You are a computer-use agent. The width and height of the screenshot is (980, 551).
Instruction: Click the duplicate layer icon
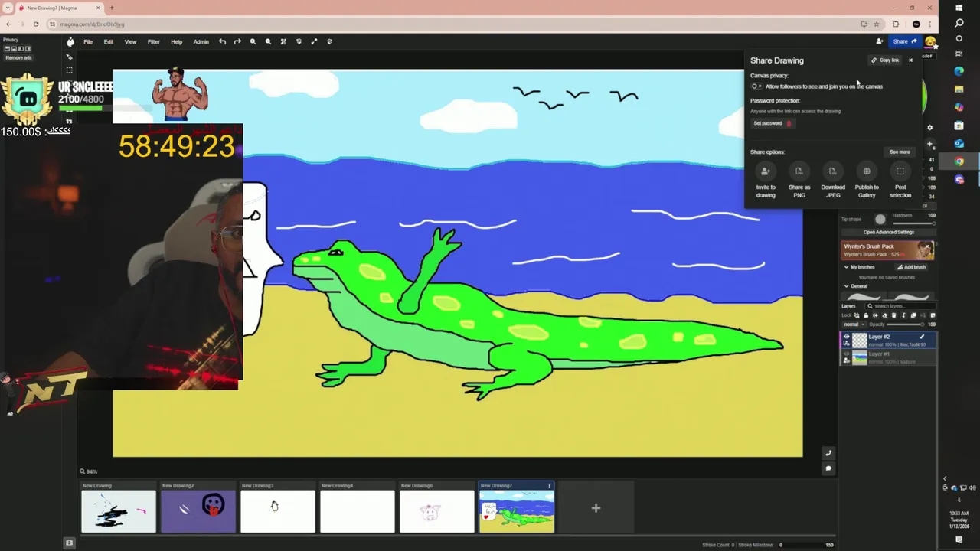(913, 315)
